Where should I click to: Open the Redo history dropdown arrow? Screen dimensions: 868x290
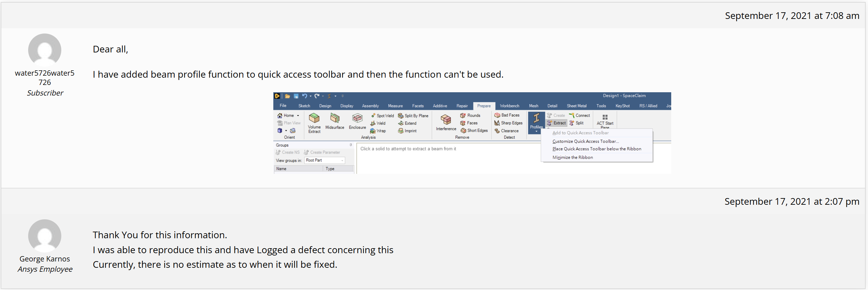pyautogui.click(x=323, y=96)
